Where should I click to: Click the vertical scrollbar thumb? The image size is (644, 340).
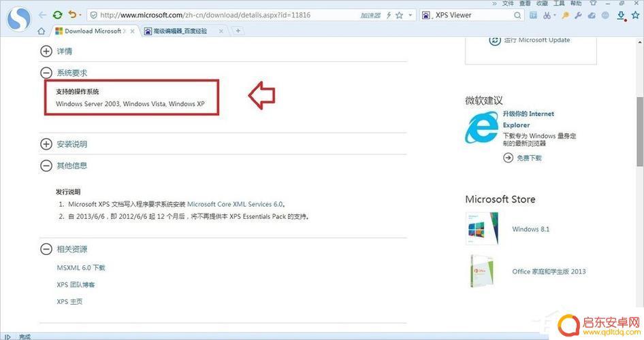(640, 131)
